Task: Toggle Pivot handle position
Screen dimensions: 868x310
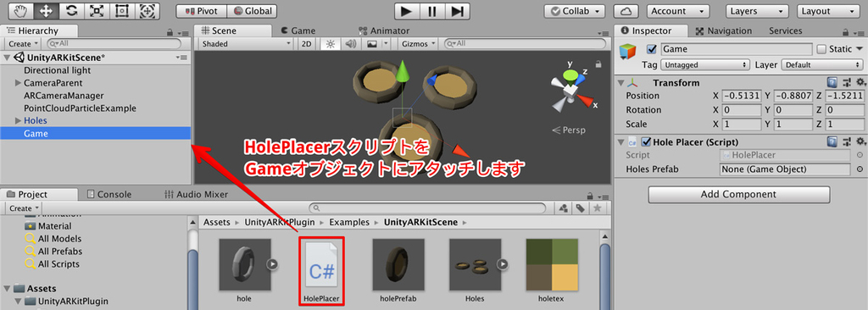Action: (x=201, y=11)
